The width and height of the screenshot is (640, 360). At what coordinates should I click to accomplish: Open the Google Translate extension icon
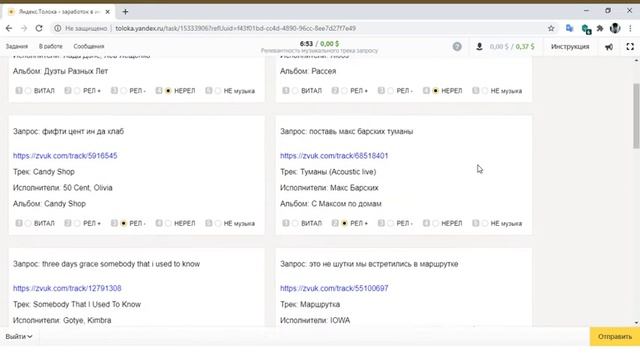click(x=569, y=28)
